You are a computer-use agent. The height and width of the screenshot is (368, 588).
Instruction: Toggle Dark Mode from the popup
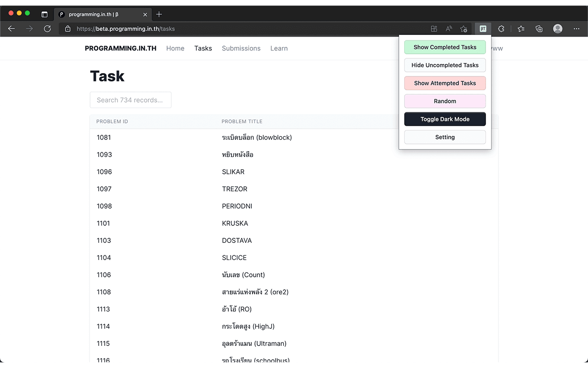point(445,119)
